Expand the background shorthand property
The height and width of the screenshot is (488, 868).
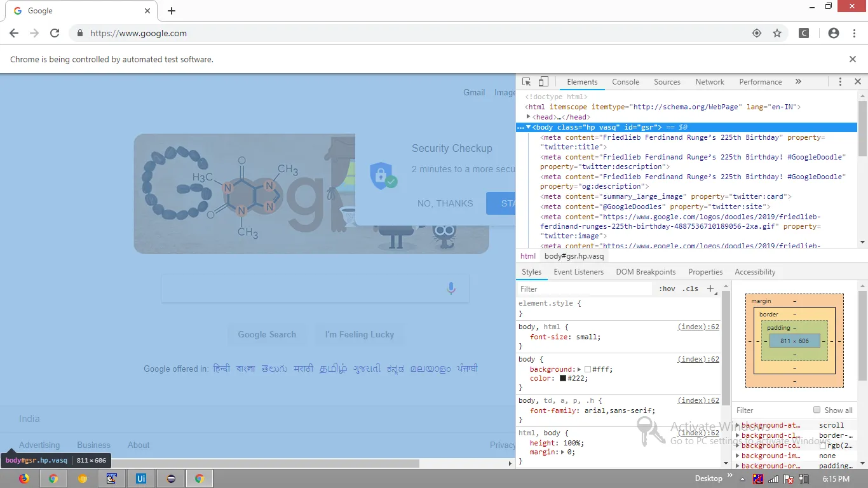coord(579,369)
